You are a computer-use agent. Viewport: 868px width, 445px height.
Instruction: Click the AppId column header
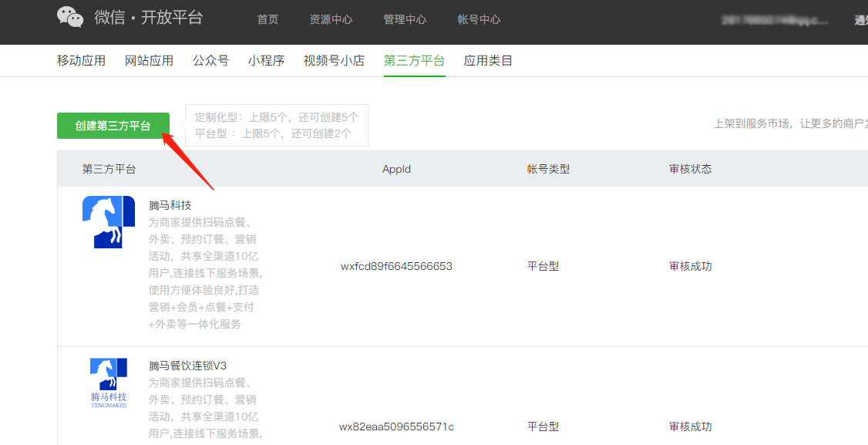coord(396,169)
